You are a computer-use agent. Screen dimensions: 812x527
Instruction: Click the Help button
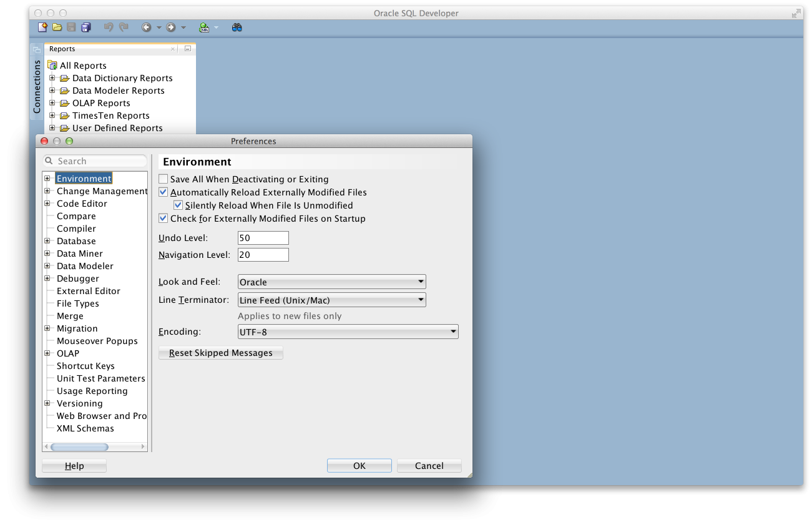pos(74,466)
